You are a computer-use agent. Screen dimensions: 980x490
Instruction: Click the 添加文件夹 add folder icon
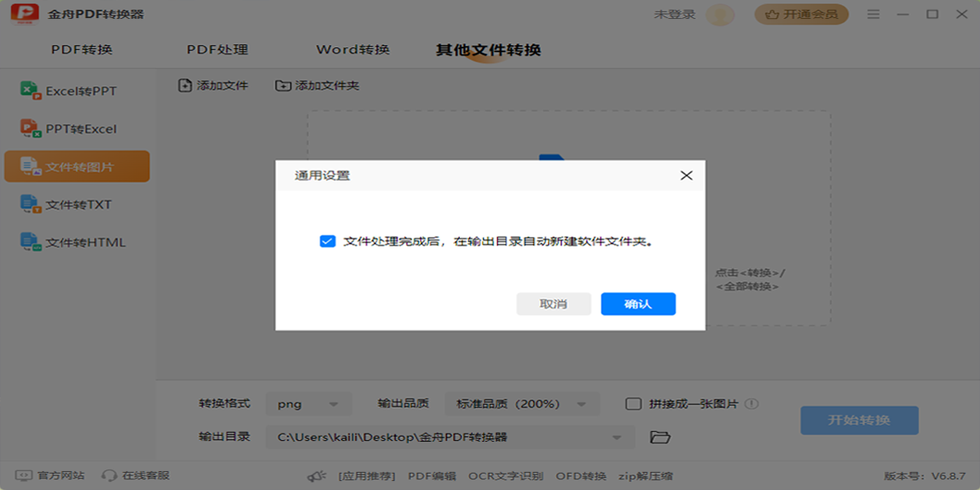coord(283,84)
